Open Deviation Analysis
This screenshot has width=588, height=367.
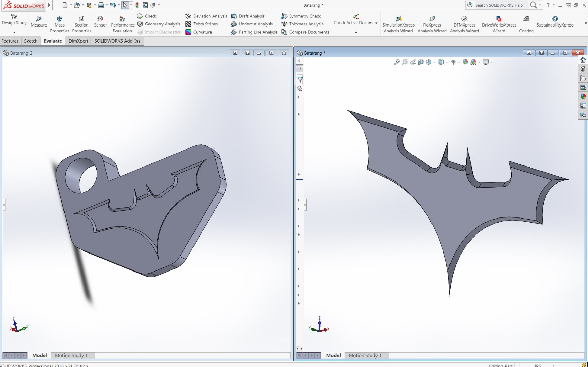tap(206, 16)
